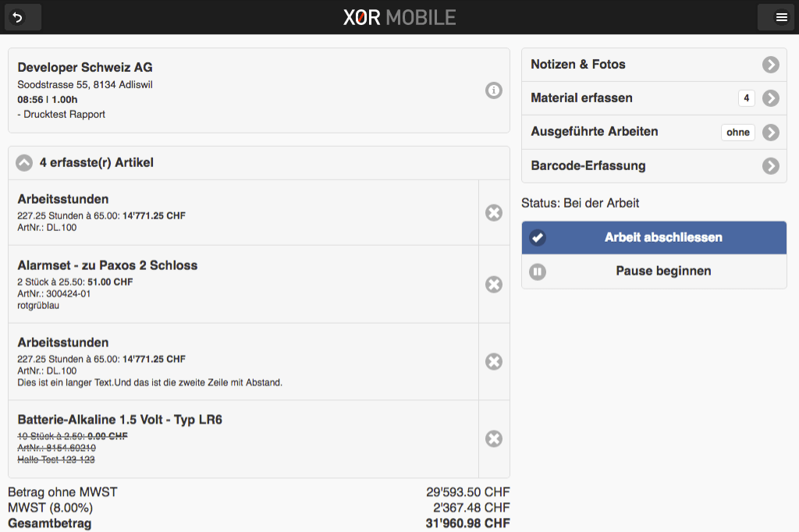The width and height of the screenshot is (799, 532).
Task: Click Pause beginnen button
Action: tap(654, 271)
